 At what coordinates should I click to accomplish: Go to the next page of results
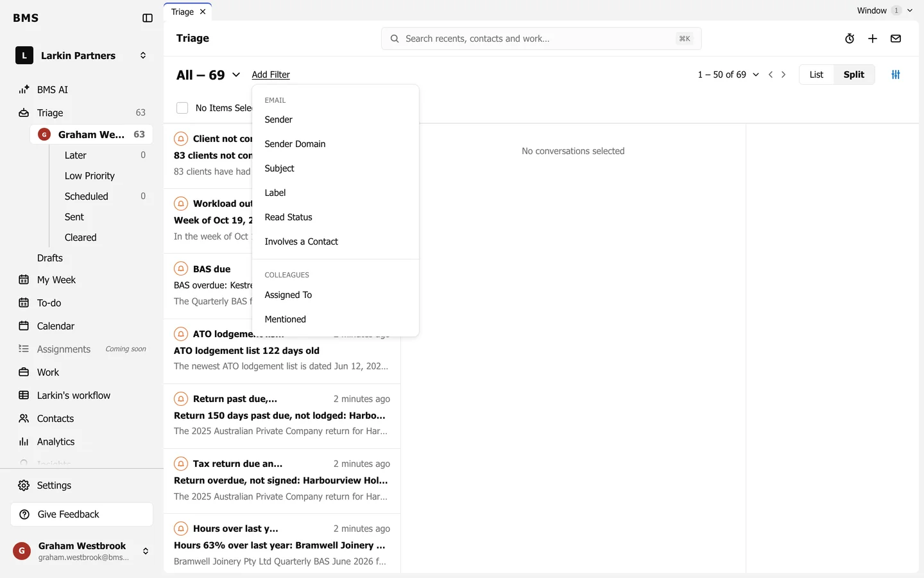(x=783, y=74)
